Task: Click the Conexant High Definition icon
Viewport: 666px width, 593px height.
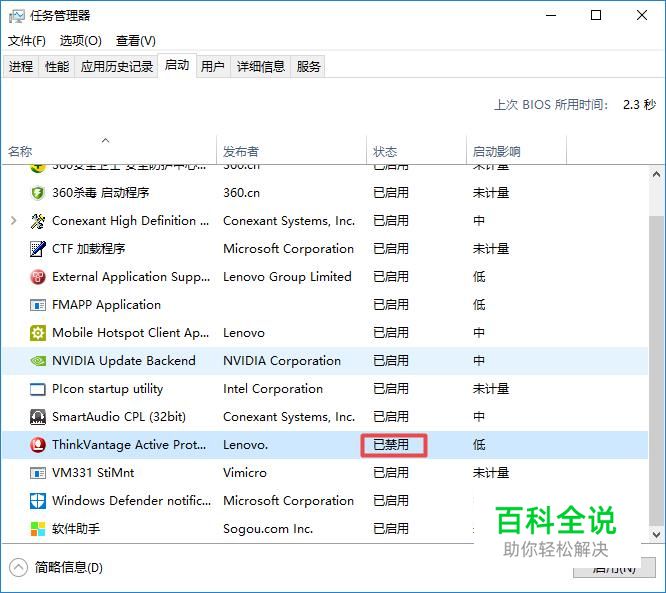Action: coord(38,221)
